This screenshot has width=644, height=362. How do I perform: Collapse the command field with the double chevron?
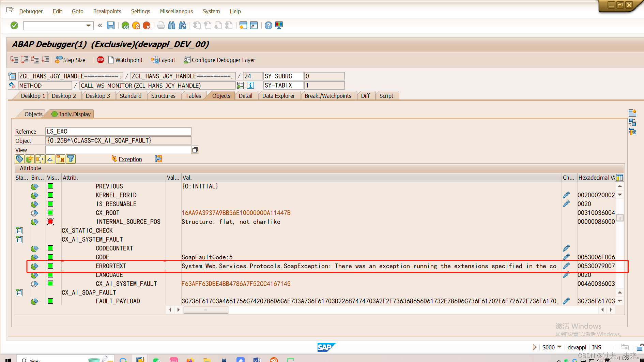(x=100, y=26)
